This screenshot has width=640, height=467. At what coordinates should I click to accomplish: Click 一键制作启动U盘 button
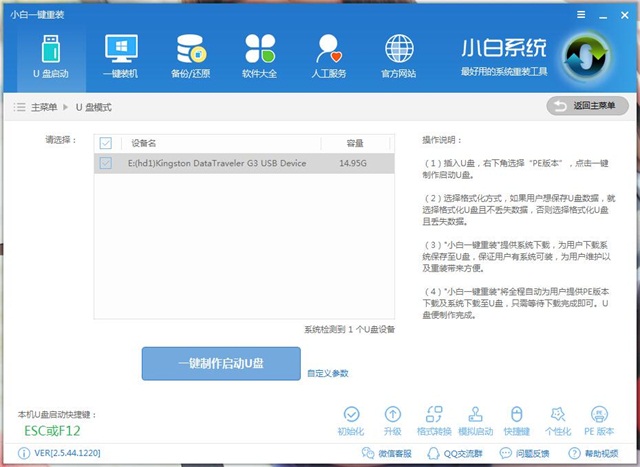click(x=221, y=364)
